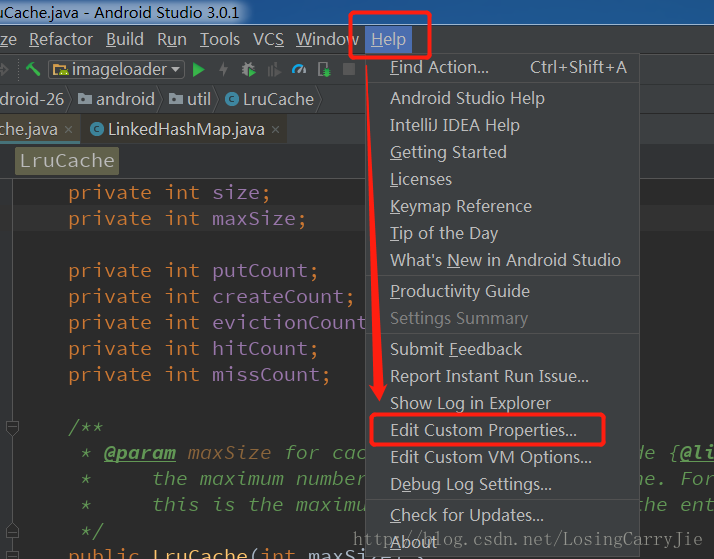Select Find Action... from Help menu
This screenshot has width=714, height=559.
503,67
